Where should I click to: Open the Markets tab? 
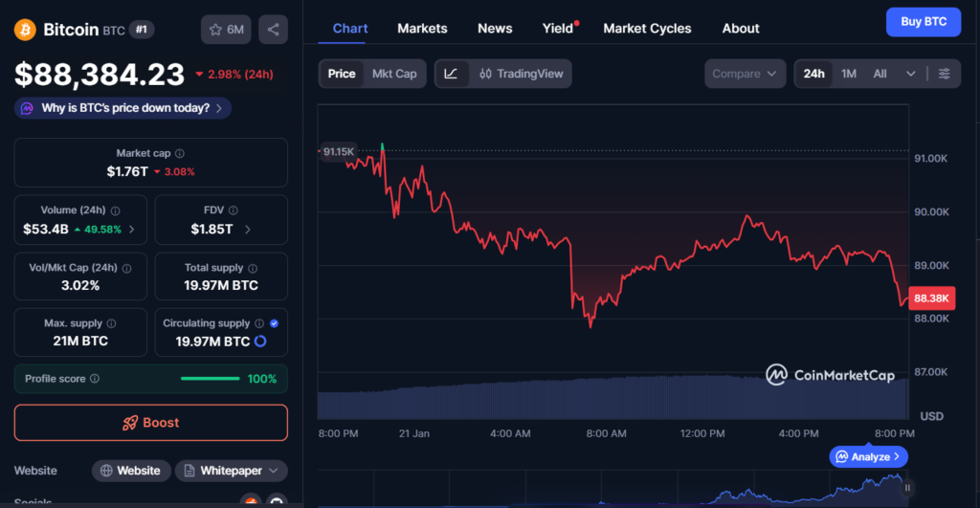[x=422, y=29]
